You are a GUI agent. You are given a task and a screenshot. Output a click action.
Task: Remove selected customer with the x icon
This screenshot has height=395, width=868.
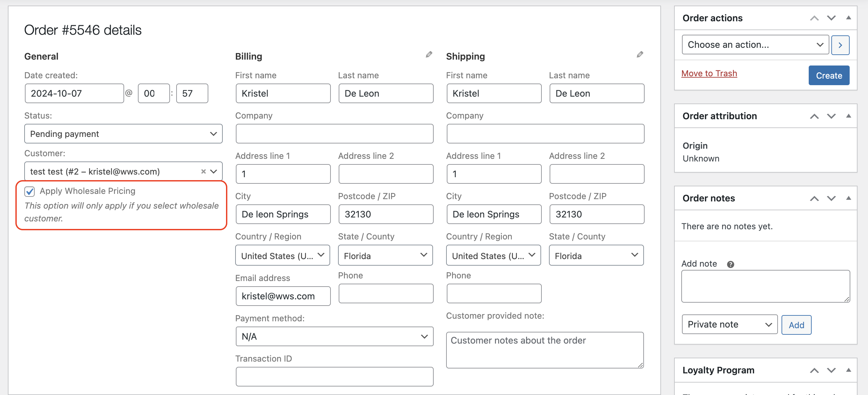point(203,171)
